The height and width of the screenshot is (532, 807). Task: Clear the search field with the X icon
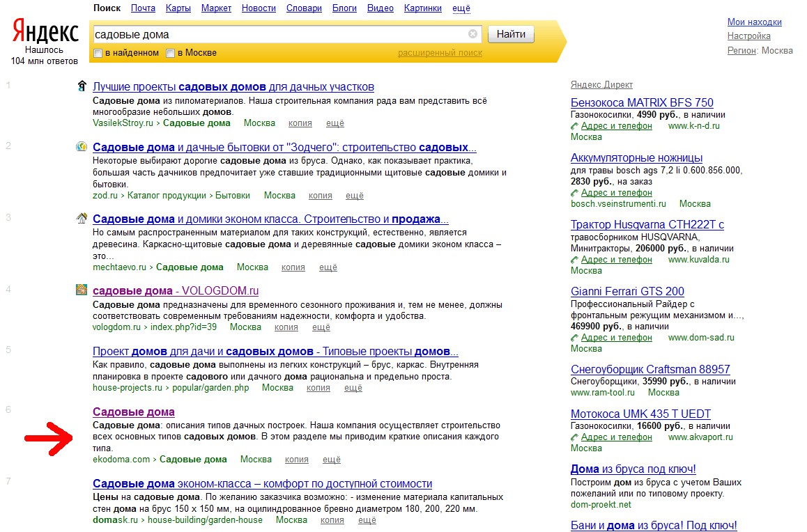[472, 34]
